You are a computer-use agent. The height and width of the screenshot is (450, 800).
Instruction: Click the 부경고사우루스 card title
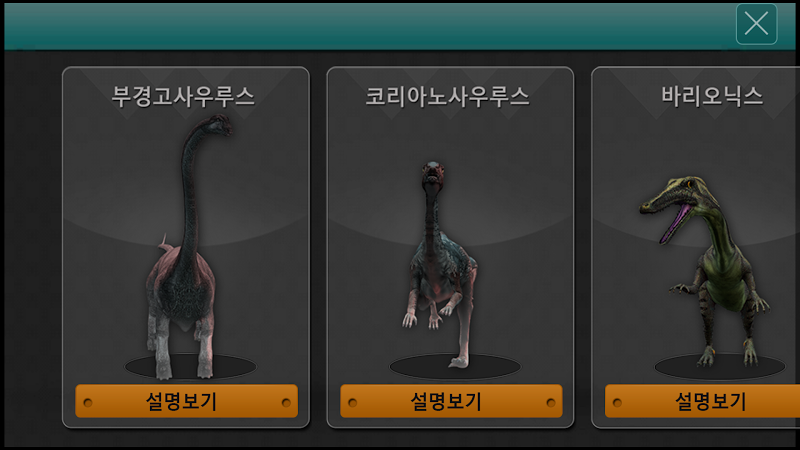click(183, 96)
